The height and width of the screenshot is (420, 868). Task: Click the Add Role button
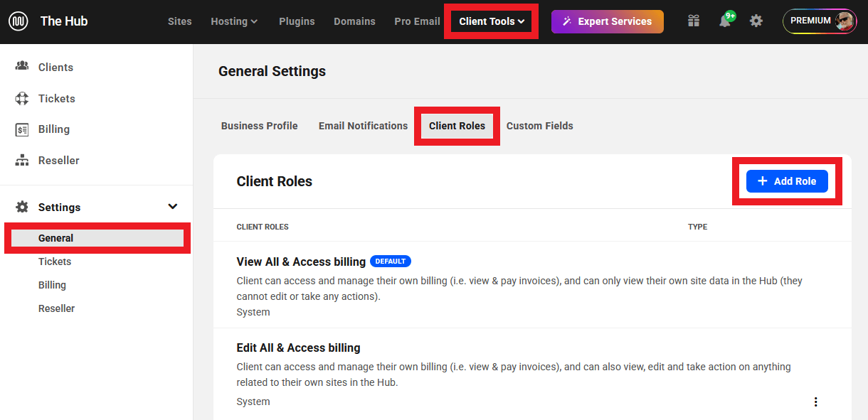[787, 181]
